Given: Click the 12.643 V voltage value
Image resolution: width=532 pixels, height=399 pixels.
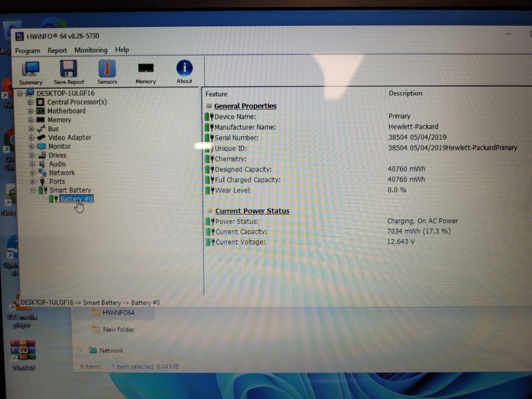Looking at the screenshot, I should [x=401, y=242].
